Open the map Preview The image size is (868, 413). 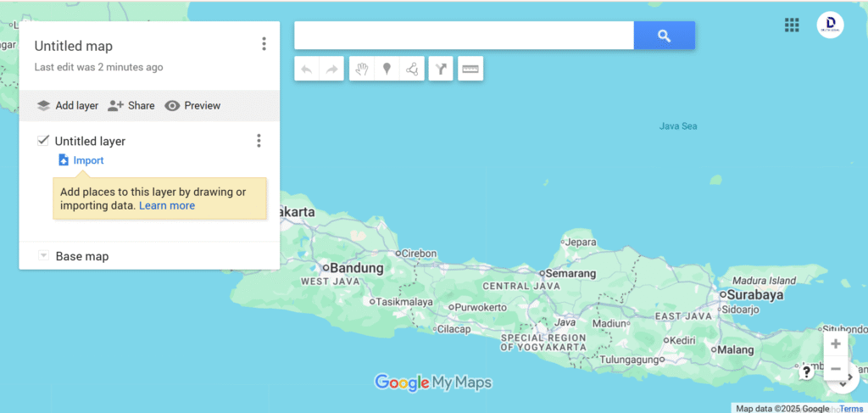(192, 106)
